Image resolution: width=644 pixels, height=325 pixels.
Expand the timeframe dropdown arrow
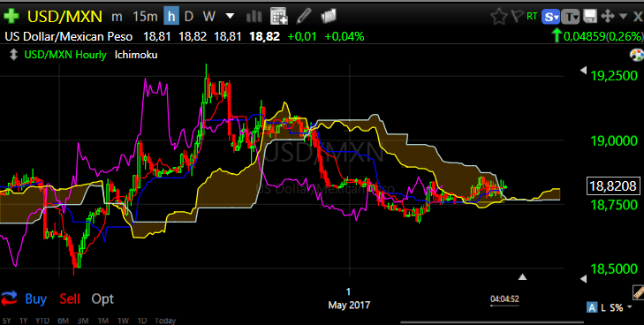(x=230, y=17)
